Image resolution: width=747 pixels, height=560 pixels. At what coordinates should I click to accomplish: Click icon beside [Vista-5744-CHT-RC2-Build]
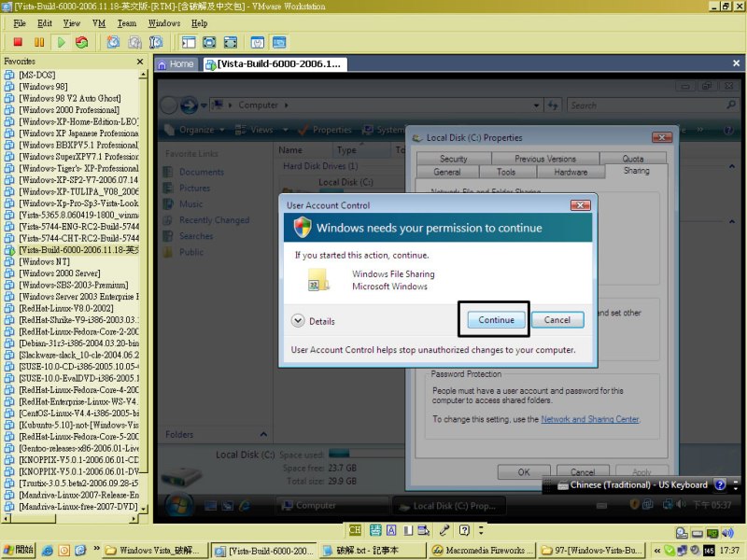pyautogui.click(x=9, y=239)
